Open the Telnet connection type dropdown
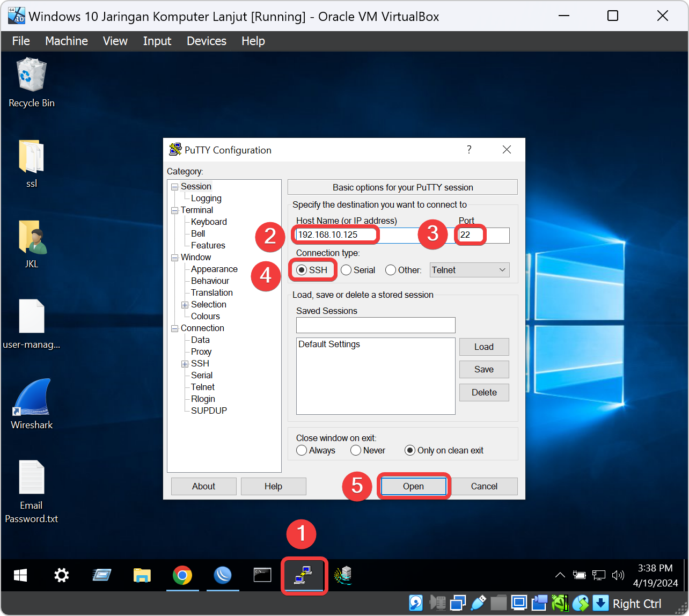The image size is (689, 616). (470, 270)
